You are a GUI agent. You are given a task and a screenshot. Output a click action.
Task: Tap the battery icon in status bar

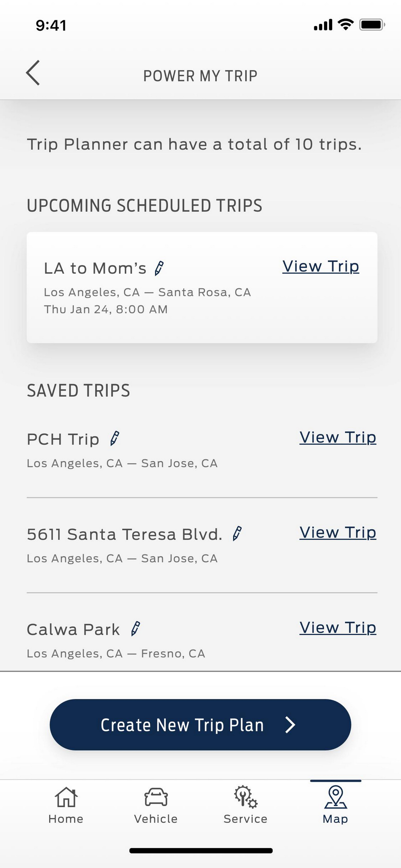pyautogui.click(x=372, y=25)
